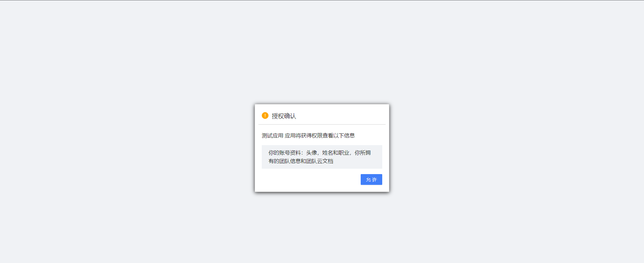
Task: Click page background below the authorization dialog
Action: click(322, 229)
